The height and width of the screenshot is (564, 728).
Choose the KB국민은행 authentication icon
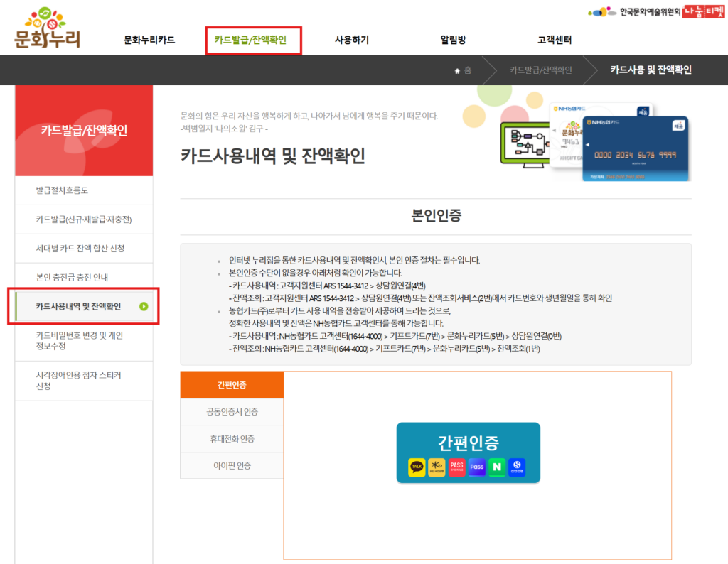click(437, 467)
